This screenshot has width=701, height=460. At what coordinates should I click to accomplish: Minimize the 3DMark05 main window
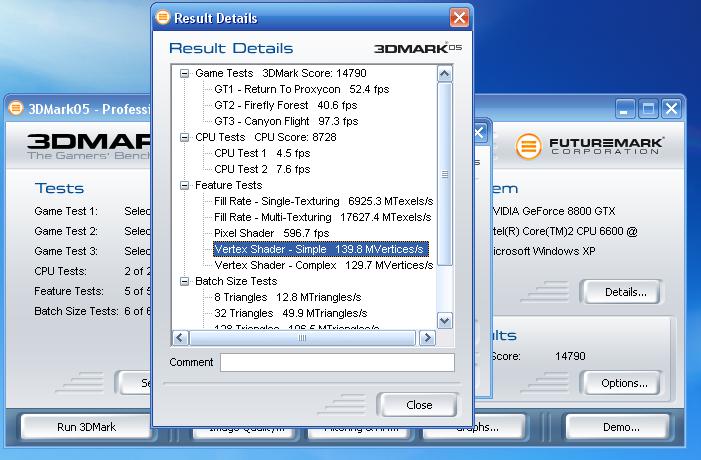pos(625,109)
